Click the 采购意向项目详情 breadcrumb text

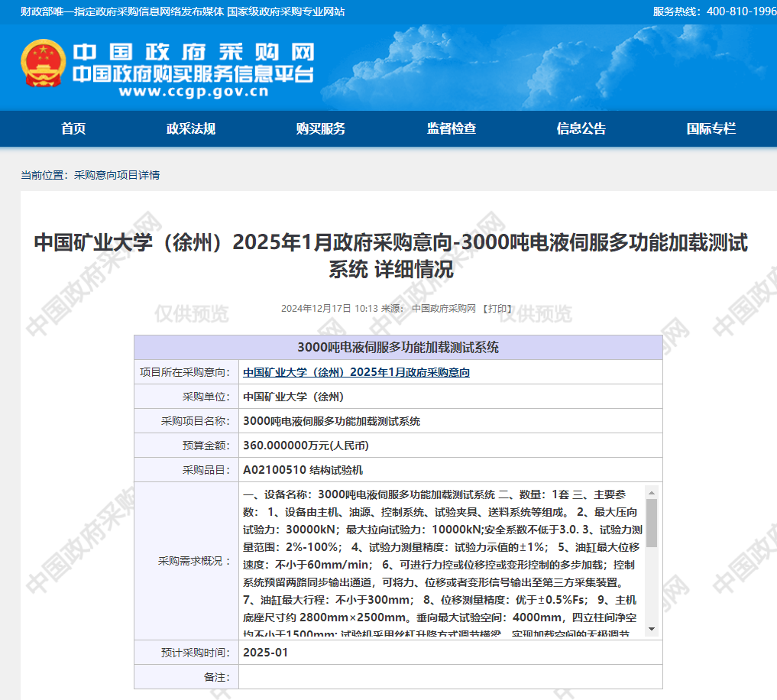click(117, 175)
